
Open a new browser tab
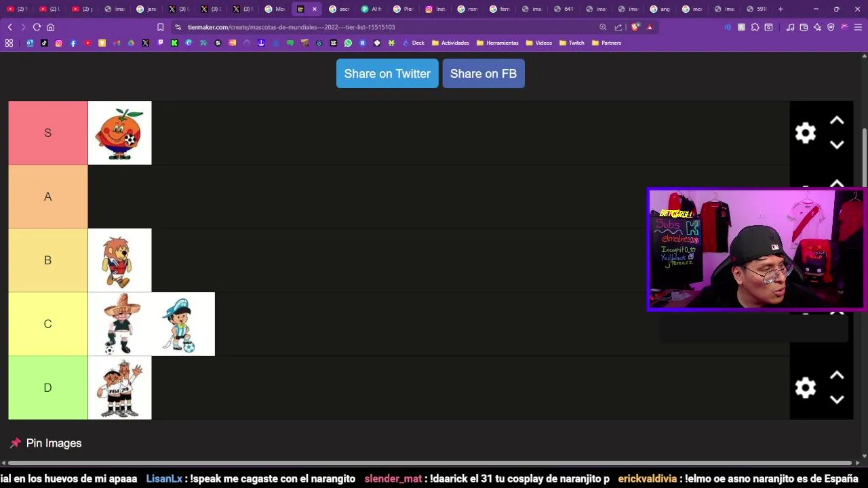[781, 9]
